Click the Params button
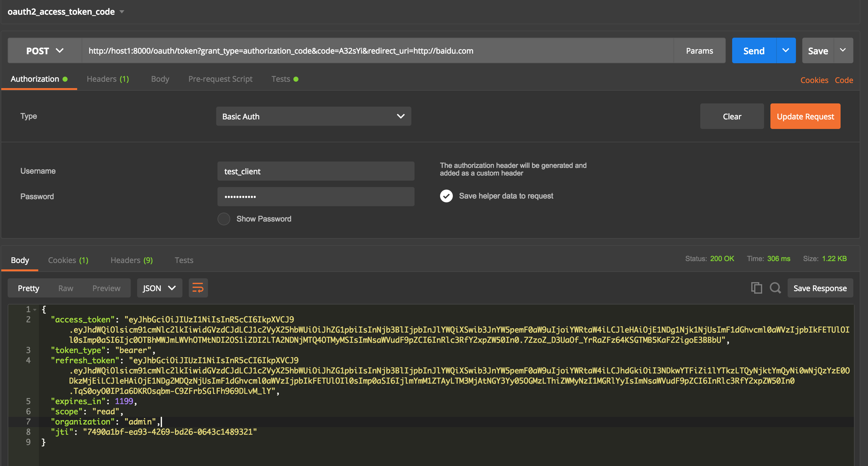868x466 pixels. (699, 51)
